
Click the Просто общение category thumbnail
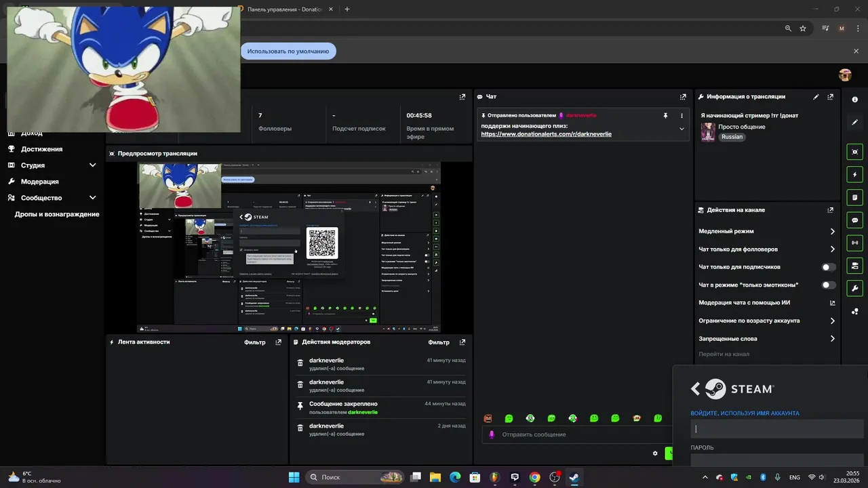pos(707,131)
